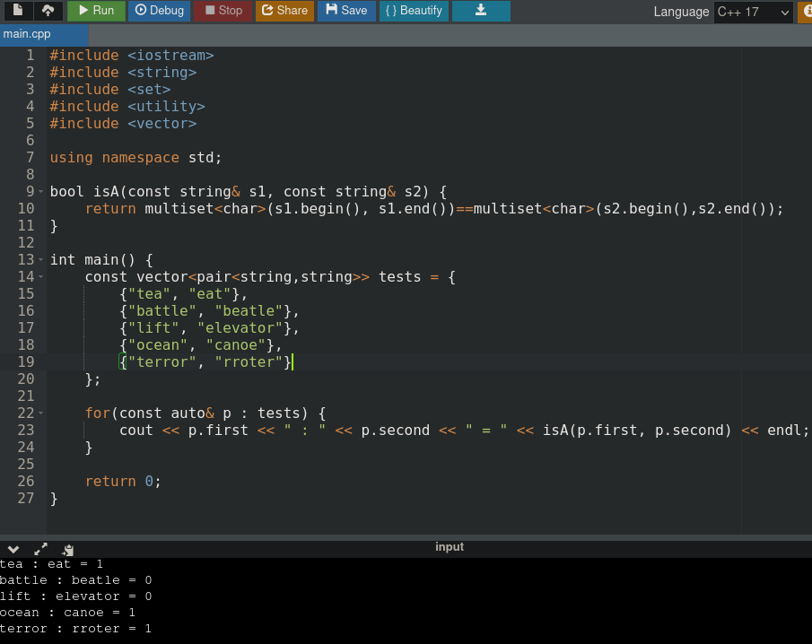The image size is (812, 644).
Task: Click the {"battle", "beatle"} test pair
Action: point(209,311)
